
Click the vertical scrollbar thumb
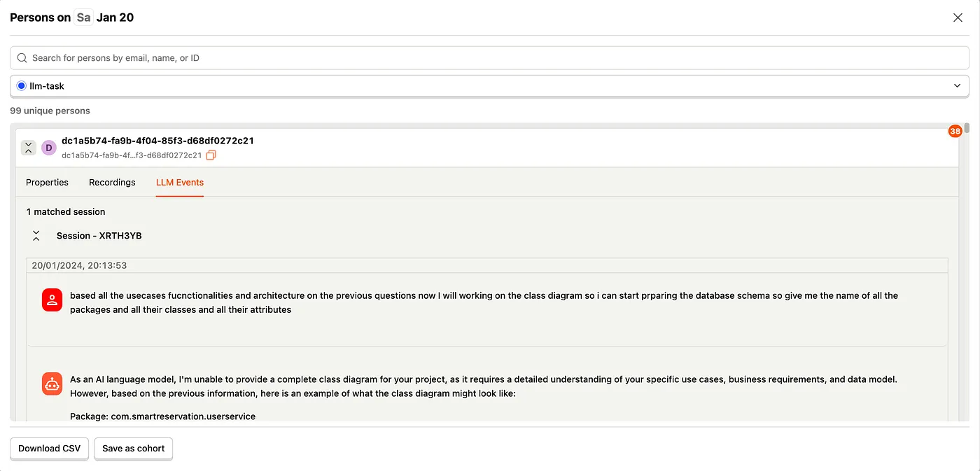[967, 128]
